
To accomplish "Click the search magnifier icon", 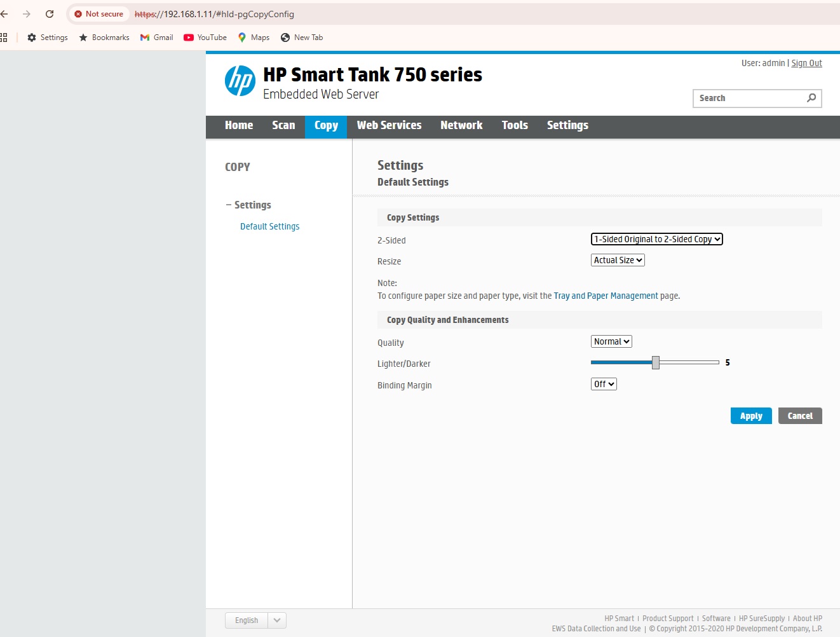I will tap(811, 98).
